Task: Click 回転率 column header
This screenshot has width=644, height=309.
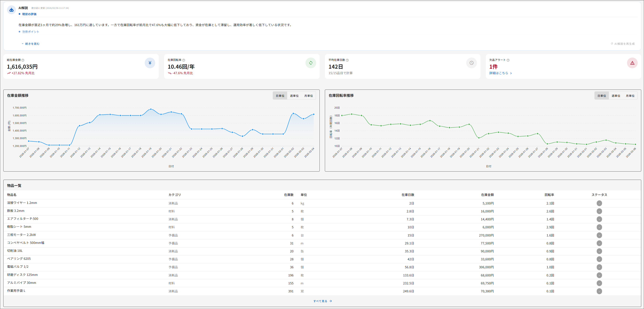Action: tap(549, 195)
